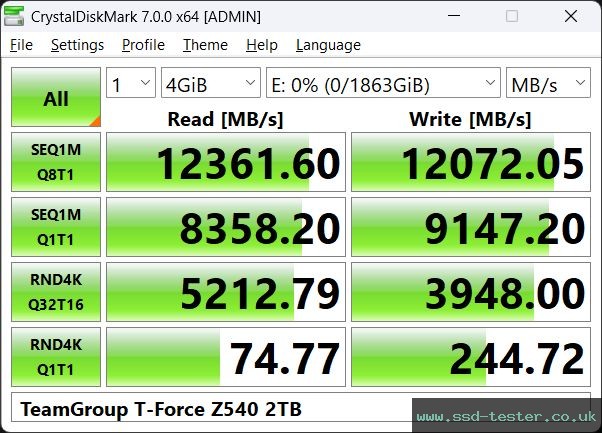Click SEQ1M Q1T1 read value 8358.20

tap(226, 227)
